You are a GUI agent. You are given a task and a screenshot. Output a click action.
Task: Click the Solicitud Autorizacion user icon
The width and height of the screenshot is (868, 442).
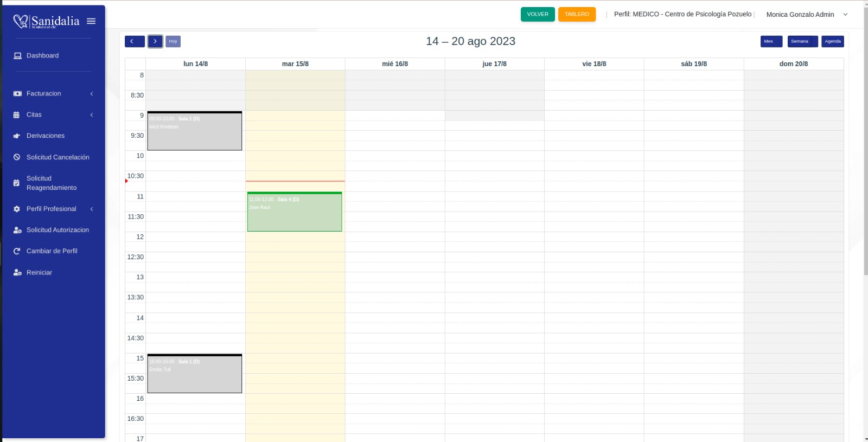17,230
